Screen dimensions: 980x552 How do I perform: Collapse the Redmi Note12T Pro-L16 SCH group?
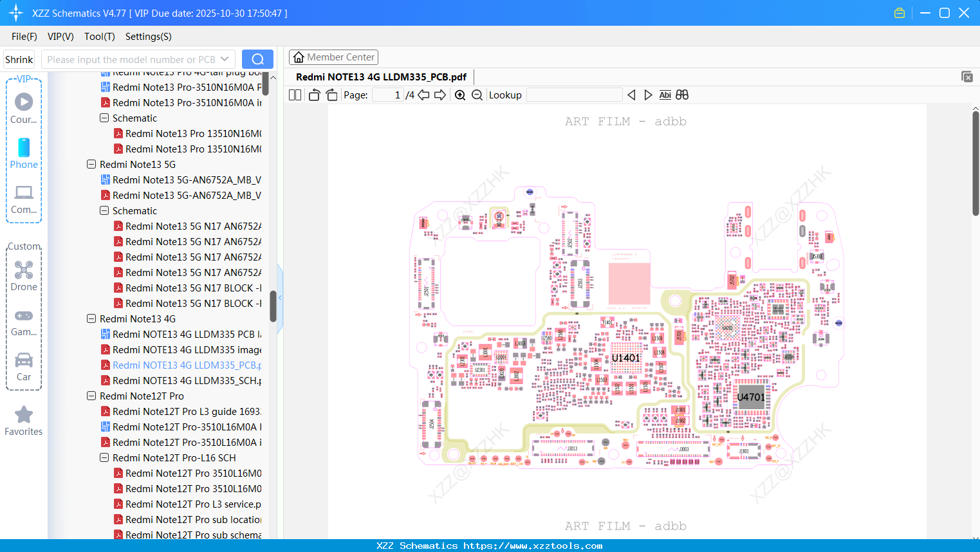point(104,457)
